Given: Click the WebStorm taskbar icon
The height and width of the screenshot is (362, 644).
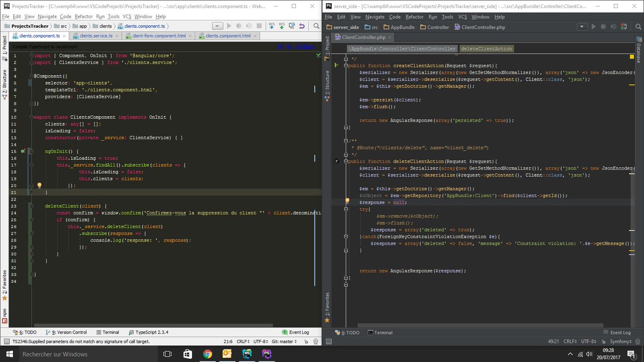Looking at the screenshot, I should [247, 354].
